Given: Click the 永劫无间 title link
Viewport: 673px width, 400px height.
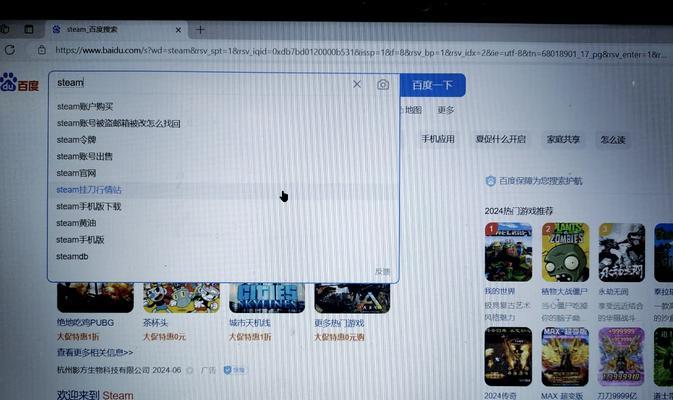Looking at the screenshot, I should [613, 292].
